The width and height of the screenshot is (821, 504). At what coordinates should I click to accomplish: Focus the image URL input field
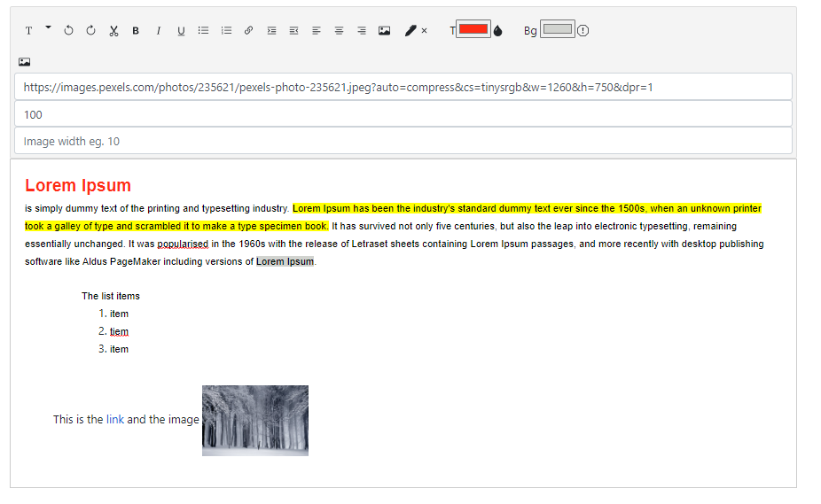click(x=403, y=87)
